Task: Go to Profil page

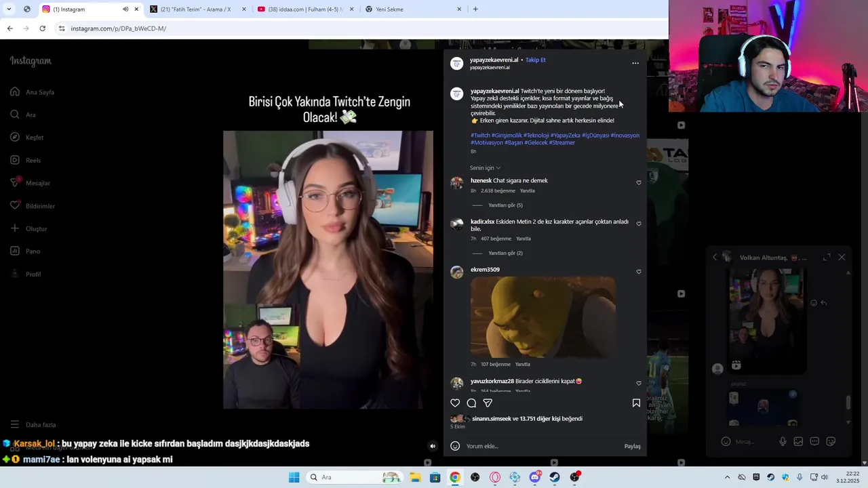Action: pyautogui.click(x=26, y=274)
